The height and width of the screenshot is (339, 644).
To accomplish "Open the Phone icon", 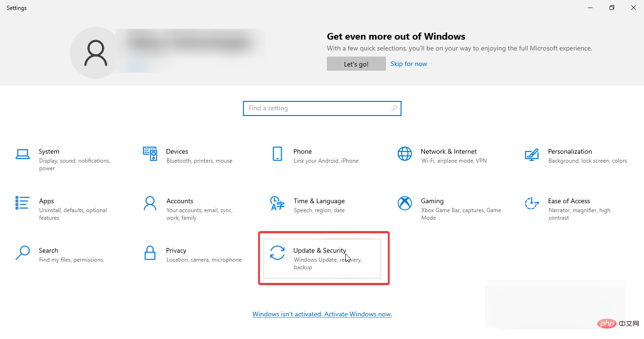I will tap(277, 154).
